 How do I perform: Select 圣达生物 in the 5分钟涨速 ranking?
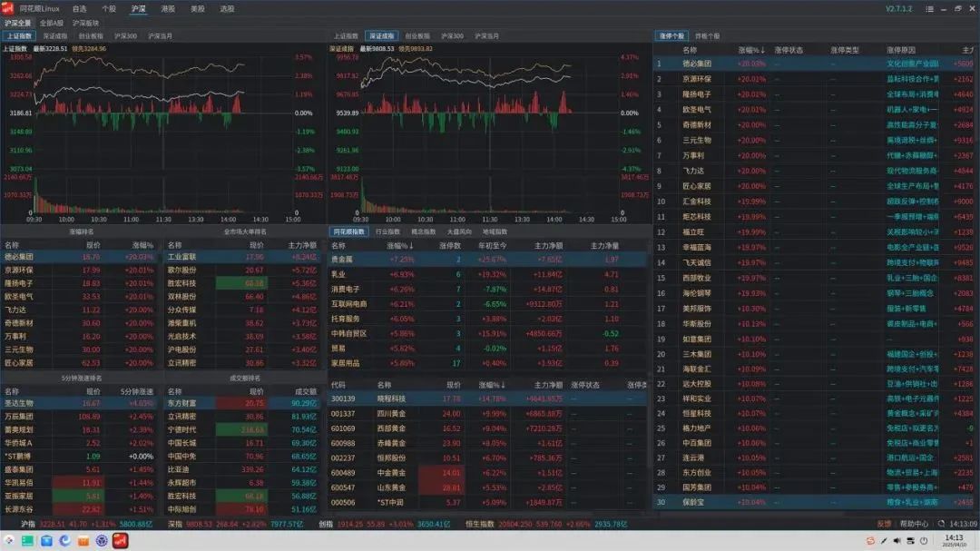click(x=80, y=403)
